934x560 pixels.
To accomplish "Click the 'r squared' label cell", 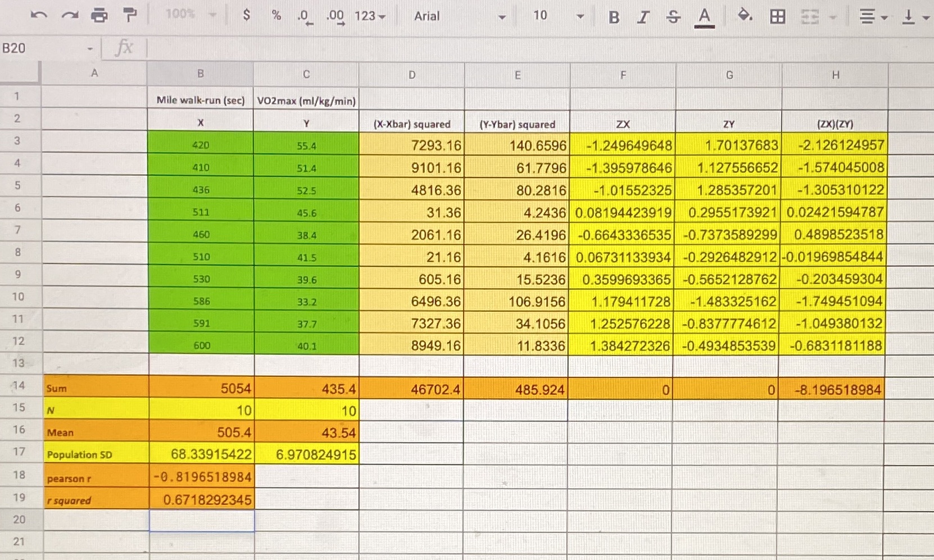I will pyautogui.click(x=97, y=499).
